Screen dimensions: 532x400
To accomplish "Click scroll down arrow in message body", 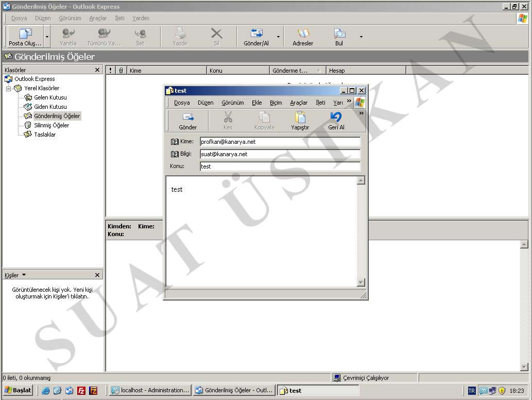I will (361, 282).
